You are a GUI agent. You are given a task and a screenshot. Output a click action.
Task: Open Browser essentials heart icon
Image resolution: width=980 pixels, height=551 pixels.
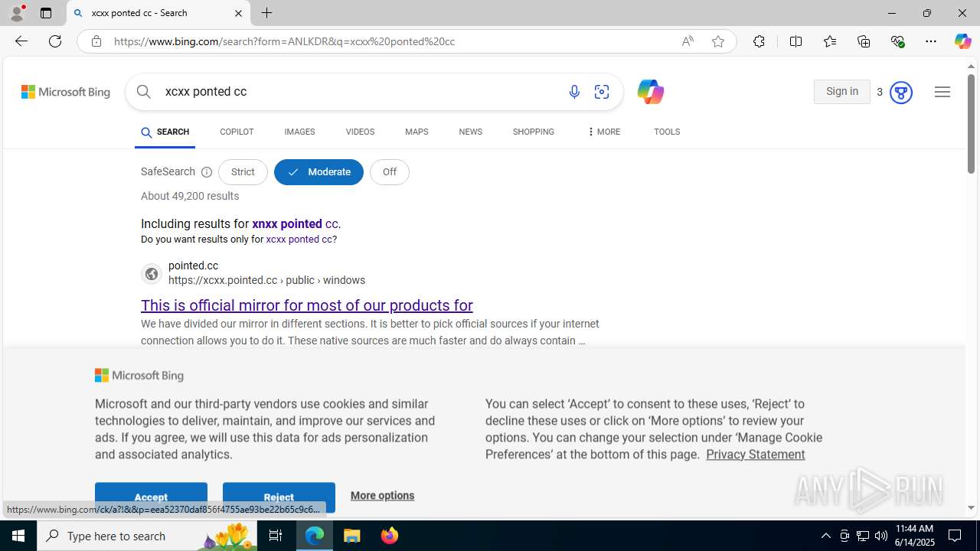(897, 41)
